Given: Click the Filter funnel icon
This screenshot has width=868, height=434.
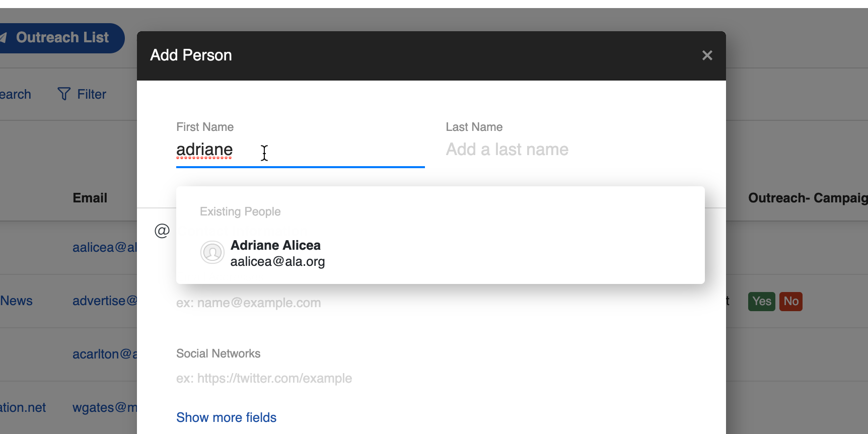Looking at the screenshot, I should tap(64, 94).
